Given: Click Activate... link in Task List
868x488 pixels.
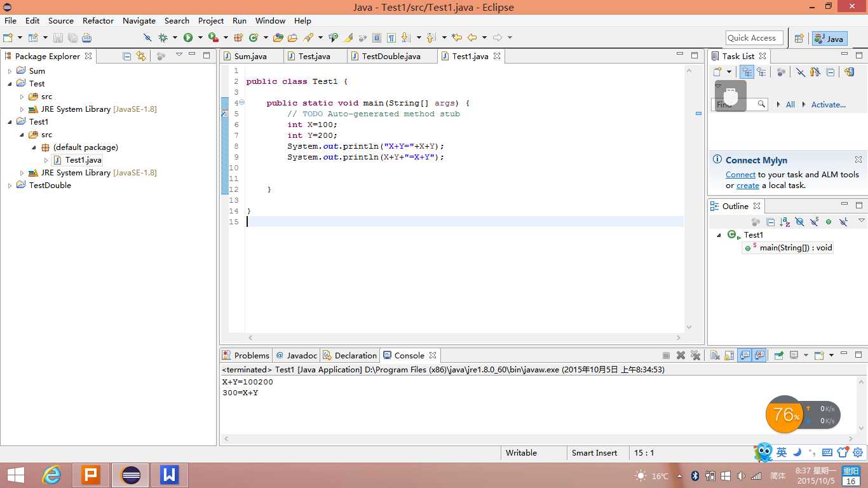Looking at the screenshot, I should 828,105.
